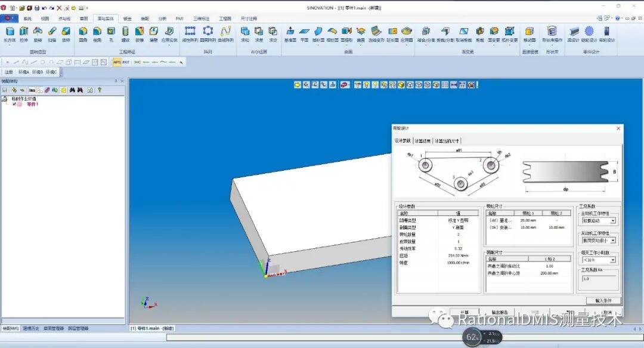The width and height of the screenshot is (644, 348).
Task: Switch to the 计算出的尺寸 dialog tab
Action: 447,141
